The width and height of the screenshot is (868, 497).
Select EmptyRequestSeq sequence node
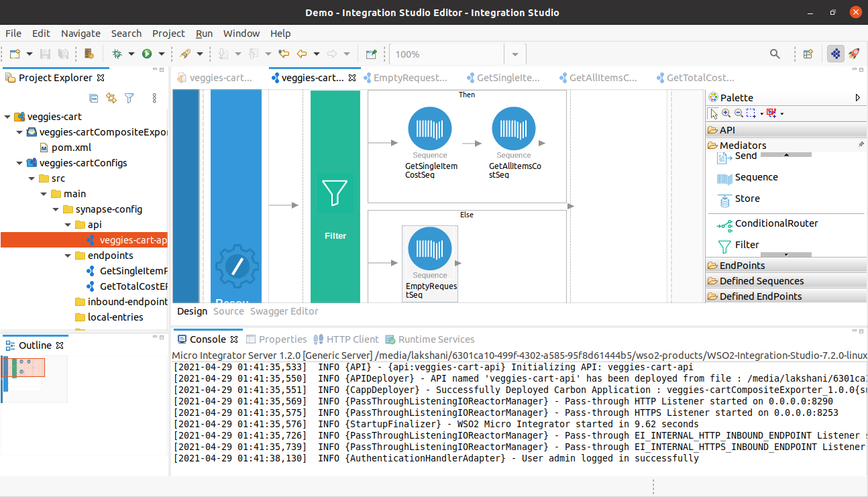click(x=430, y=263)
